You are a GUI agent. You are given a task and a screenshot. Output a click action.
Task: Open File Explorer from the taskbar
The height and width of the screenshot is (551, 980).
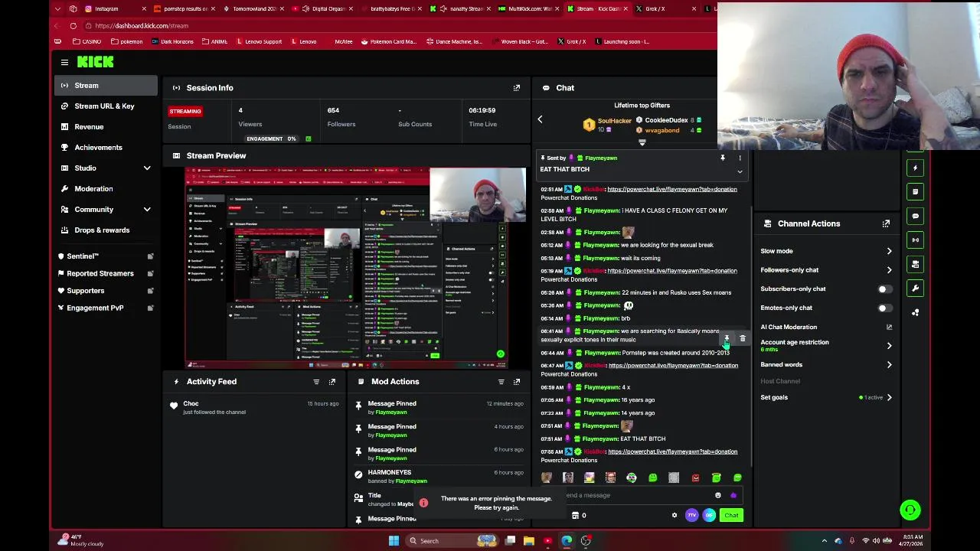(x=528, y=541)
